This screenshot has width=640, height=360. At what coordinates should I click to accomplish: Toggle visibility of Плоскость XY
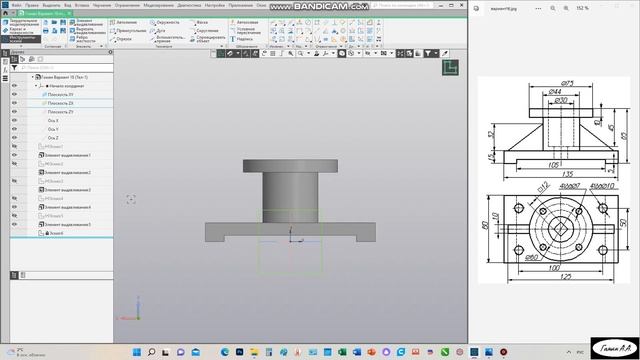[14, 94]
